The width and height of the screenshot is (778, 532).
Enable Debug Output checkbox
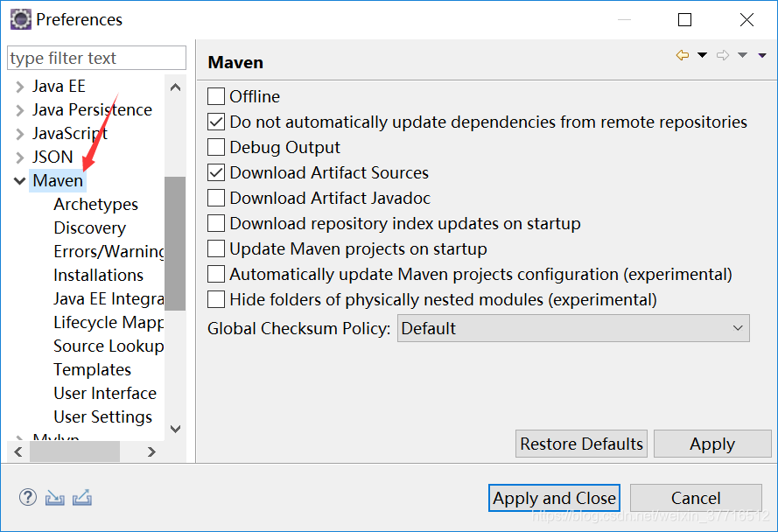point(216,147)
